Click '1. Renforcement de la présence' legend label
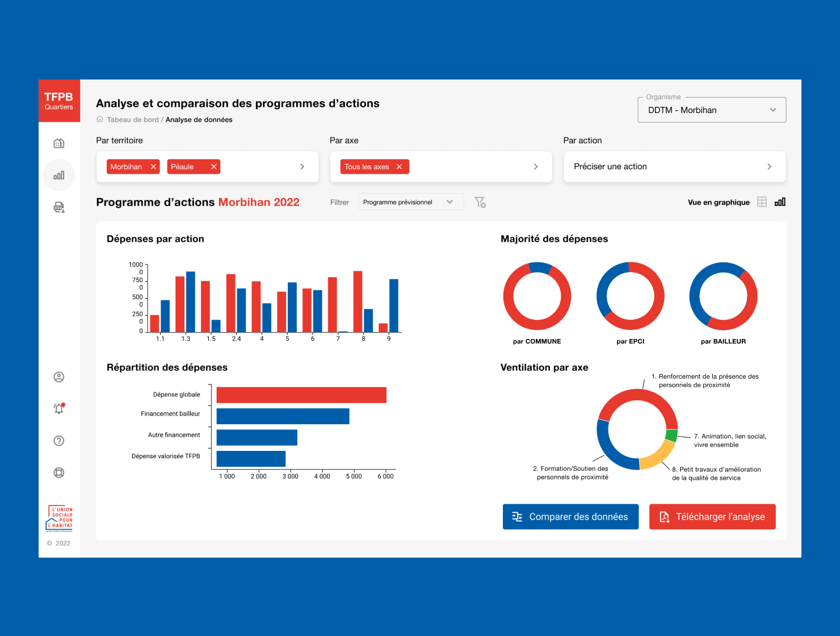This screenshot has width=840, height=636. click(705, 380)
